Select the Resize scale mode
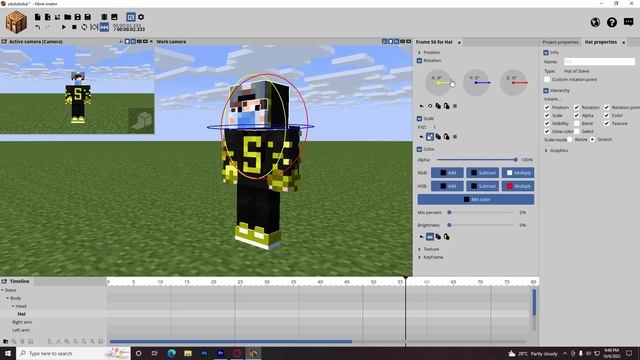This screenshot has height=360, width=640. [570, 140]
